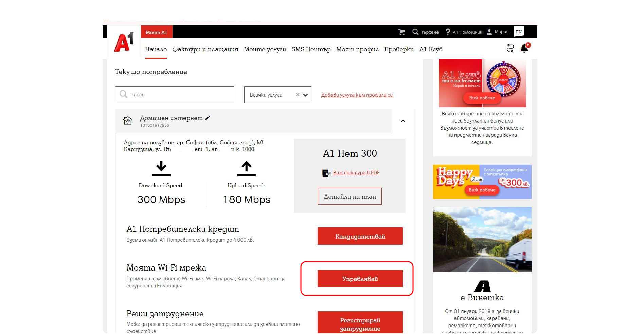Click the e-Винетка heading
Screen dimensions: 644x334
[x=482, y=298]
